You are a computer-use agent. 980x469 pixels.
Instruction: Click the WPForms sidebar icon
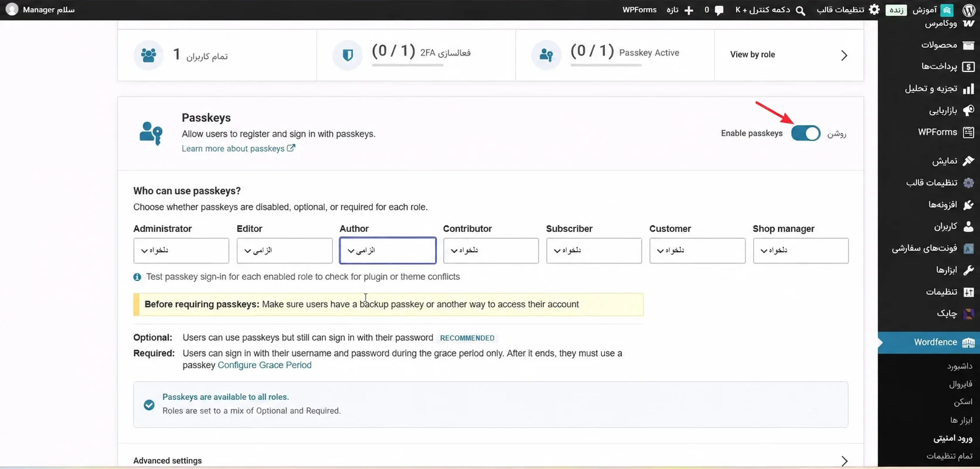[968, 132]
